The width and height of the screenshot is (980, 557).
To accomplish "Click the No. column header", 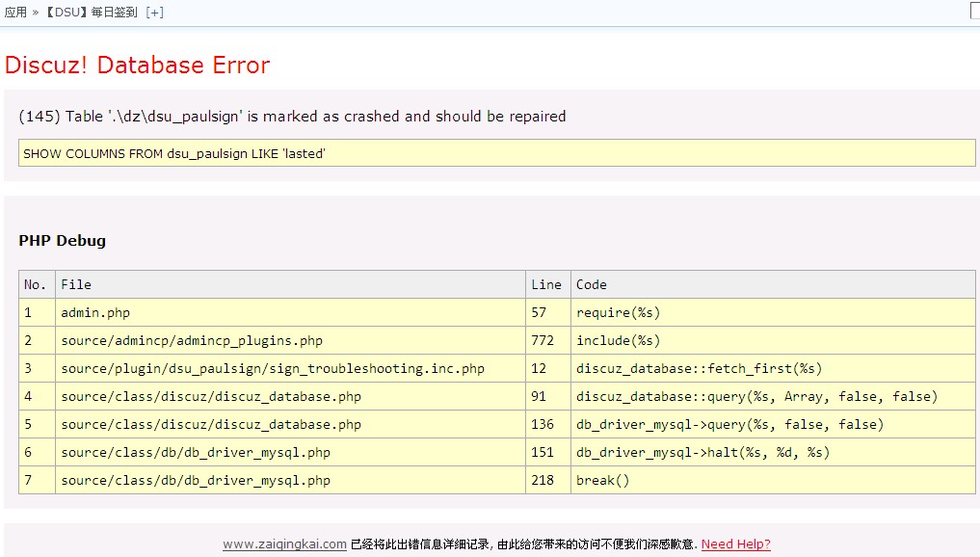I will [x=37, y=284].
